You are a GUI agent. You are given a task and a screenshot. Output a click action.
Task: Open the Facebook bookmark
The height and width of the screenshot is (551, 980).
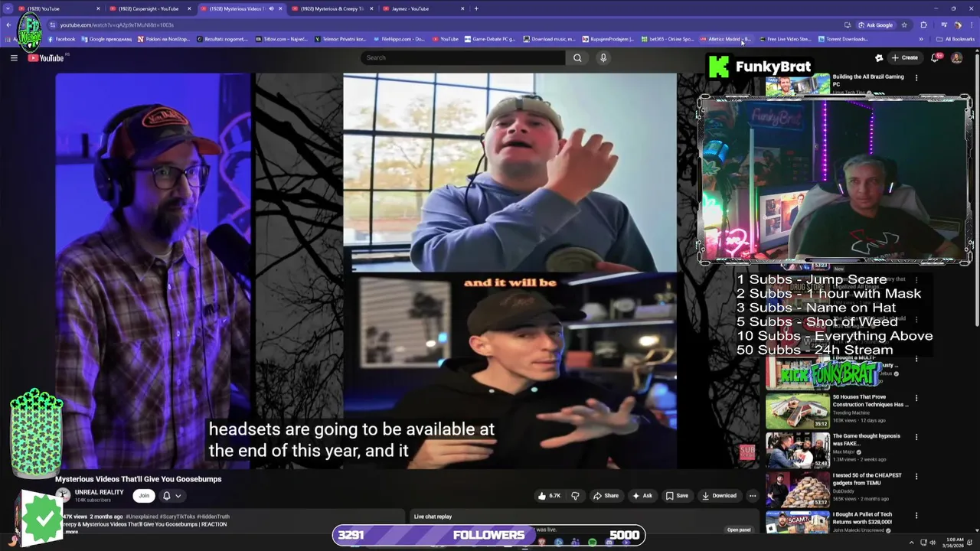pos(61,39)
